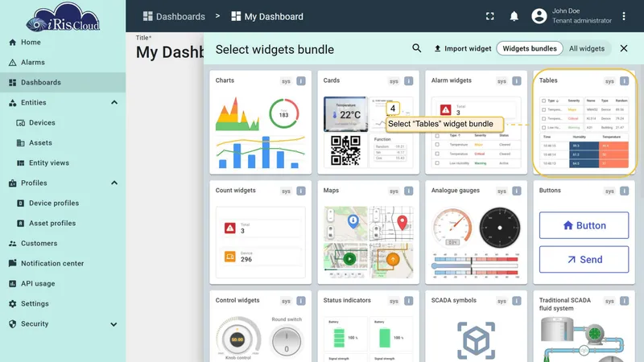
Task: Open Device profiles page
Action: coord(63,204)
